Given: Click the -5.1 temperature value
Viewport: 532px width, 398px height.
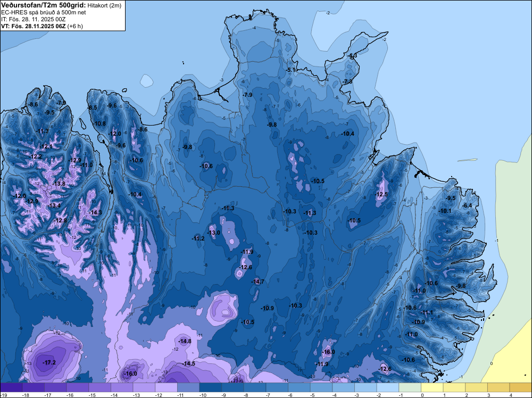Looking at the screenshot, I should click(291, 70).
